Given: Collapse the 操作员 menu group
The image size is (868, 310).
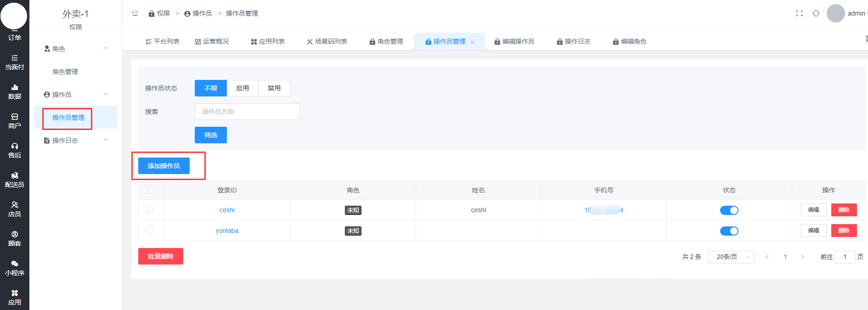Looking at the screenshot, I should (x=106, y=94).
